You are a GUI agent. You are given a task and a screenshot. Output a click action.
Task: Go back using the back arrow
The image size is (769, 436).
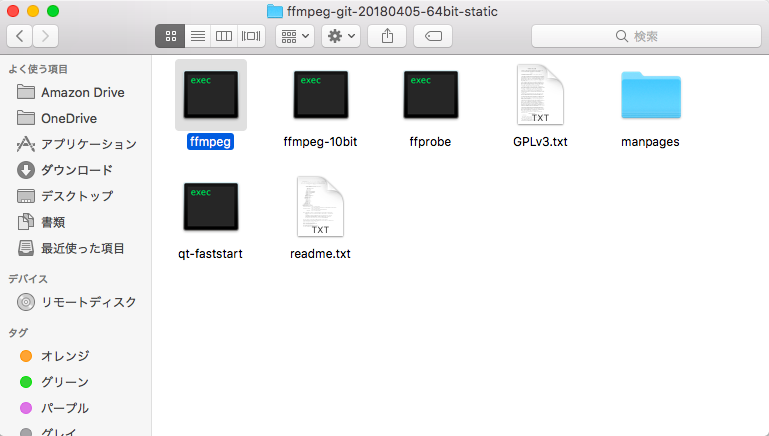pyautogui.click(x=20, y=36)
